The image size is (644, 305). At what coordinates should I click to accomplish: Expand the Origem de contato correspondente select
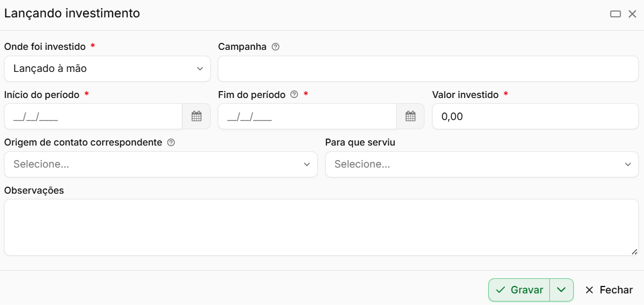click(161, 165)
